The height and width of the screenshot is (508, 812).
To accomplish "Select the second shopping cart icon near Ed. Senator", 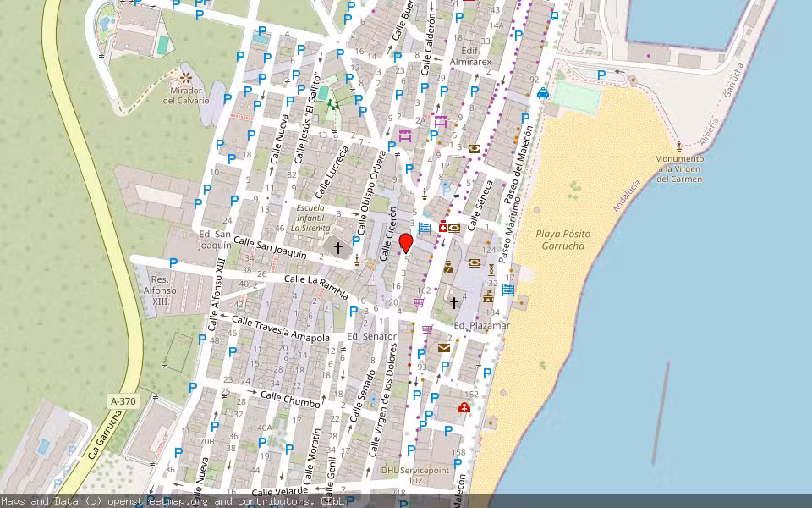I will (x=426, y=329).
